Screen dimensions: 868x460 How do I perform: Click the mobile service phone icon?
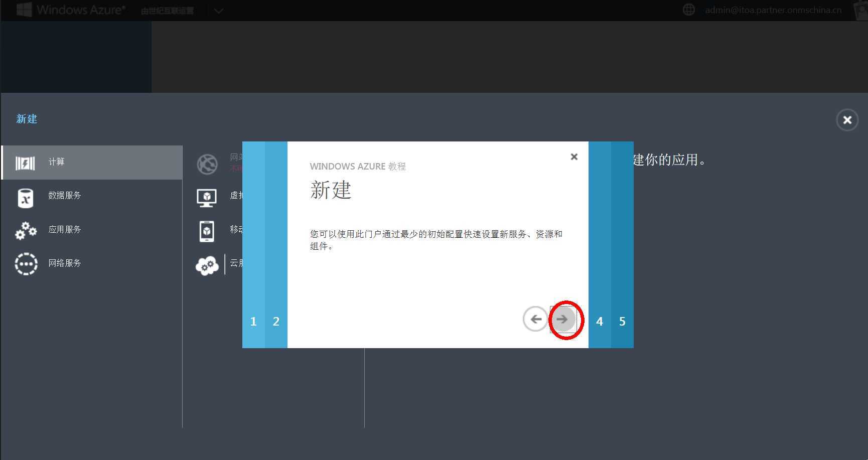(207, 231)
